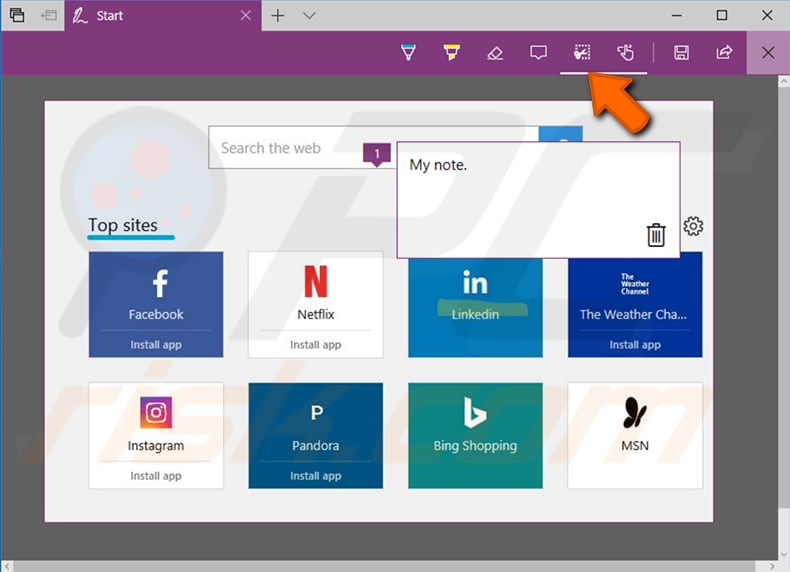Choose the Add a note tool
The height and width of the screenshot is (572, 790).
pos(538,52)
